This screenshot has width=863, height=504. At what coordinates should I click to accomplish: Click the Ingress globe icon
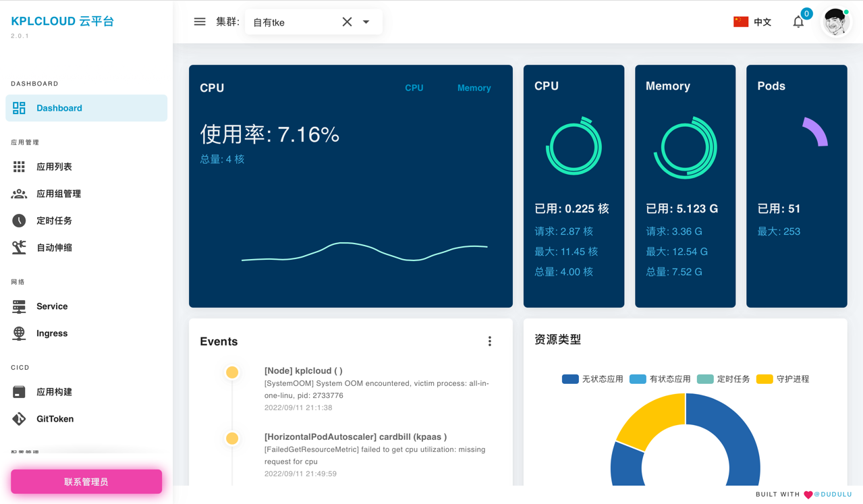[19, 333]
